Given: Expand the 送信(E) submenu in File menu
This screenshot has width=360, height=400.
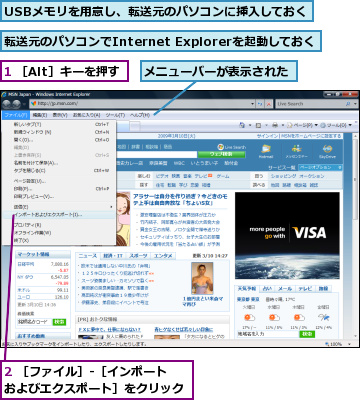Looking at the screenshot, I should point(59,207).
